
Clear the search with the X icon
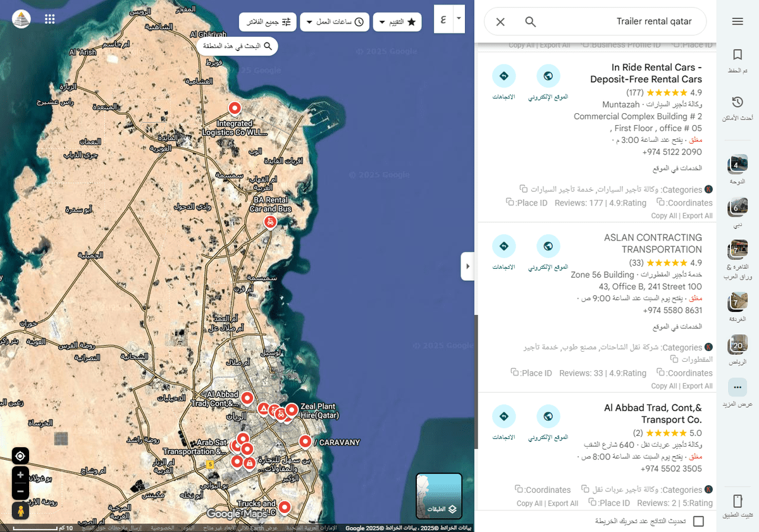tap(500, 22)
